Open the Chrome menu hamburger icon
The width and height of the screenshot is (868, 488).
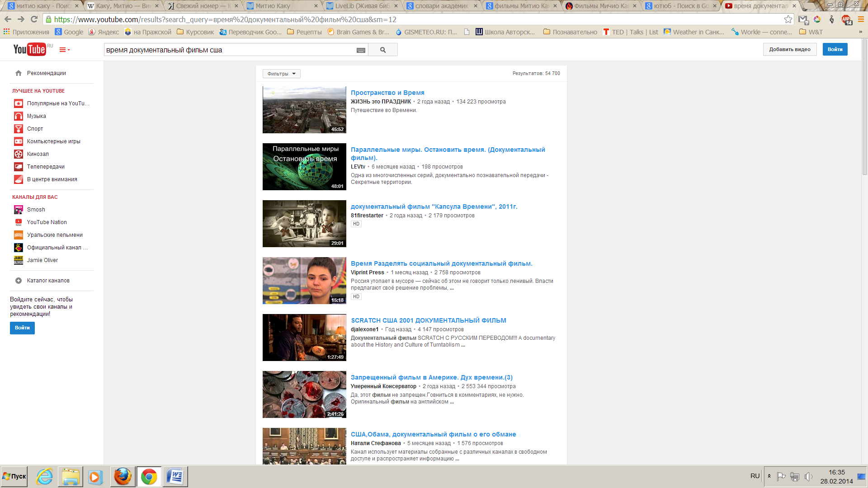tap(861, 19)
